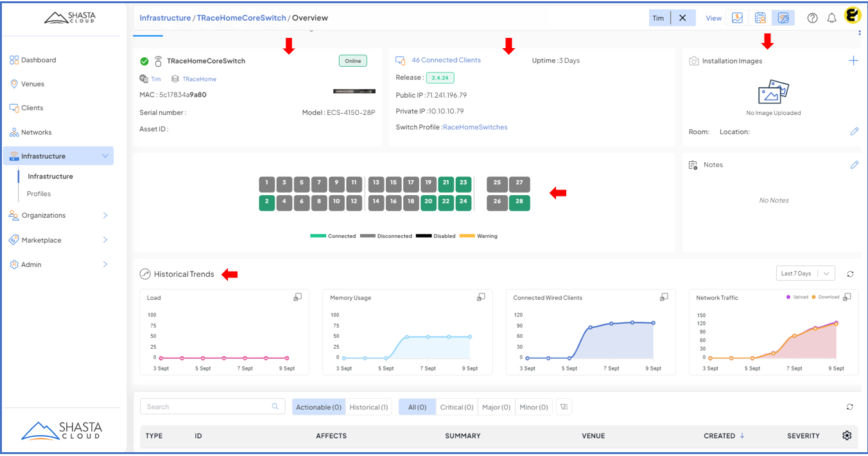This screenshot has width=868, height=456.
Task: Select the second View mode icon
Action: pyautogui.click(x=760, y=18)
